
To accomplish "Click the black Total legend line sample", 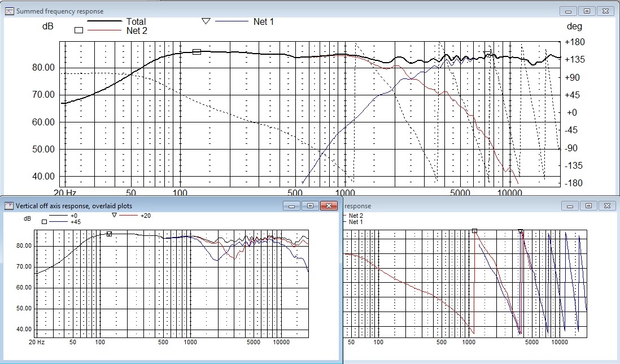I will pos(104,21).
